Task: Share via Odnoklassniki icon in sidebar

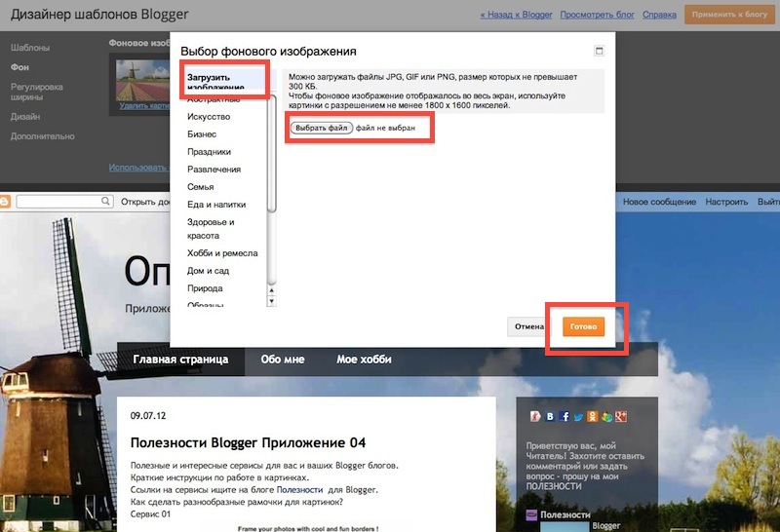Action: click(592, 416)
